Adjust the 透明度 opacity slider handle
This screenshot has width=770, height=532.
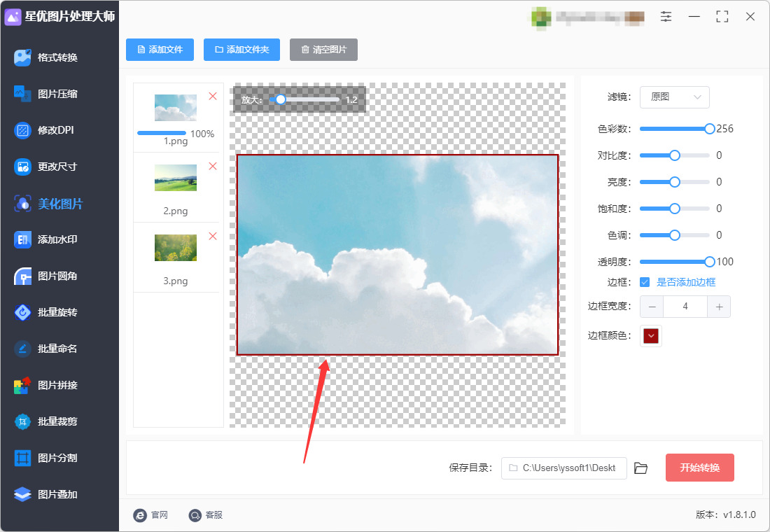click(710, 262)
